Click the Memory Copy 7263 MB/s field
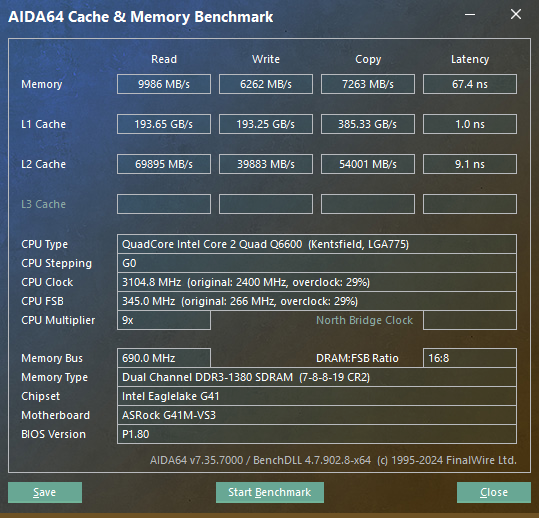 [x=368, y=84]
